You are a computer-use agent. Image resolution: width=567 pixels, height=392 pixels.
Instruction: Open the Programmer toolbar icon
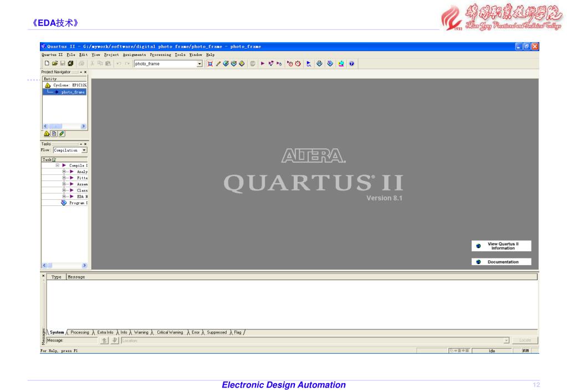click(x=330, y=64)
